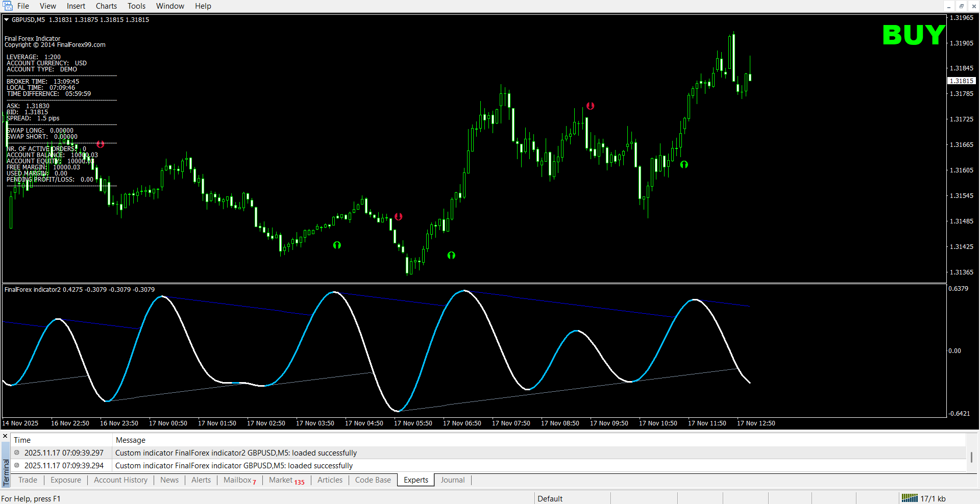980x504 pixels.
Task: Click the green buy arrow below 03:50 candles
Action: click(337, 245)
